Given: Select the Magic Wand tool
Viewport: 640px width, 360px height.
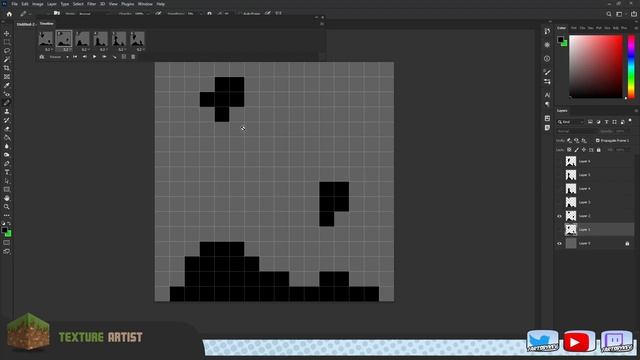Looking at the screenshot, I should 7,59.
